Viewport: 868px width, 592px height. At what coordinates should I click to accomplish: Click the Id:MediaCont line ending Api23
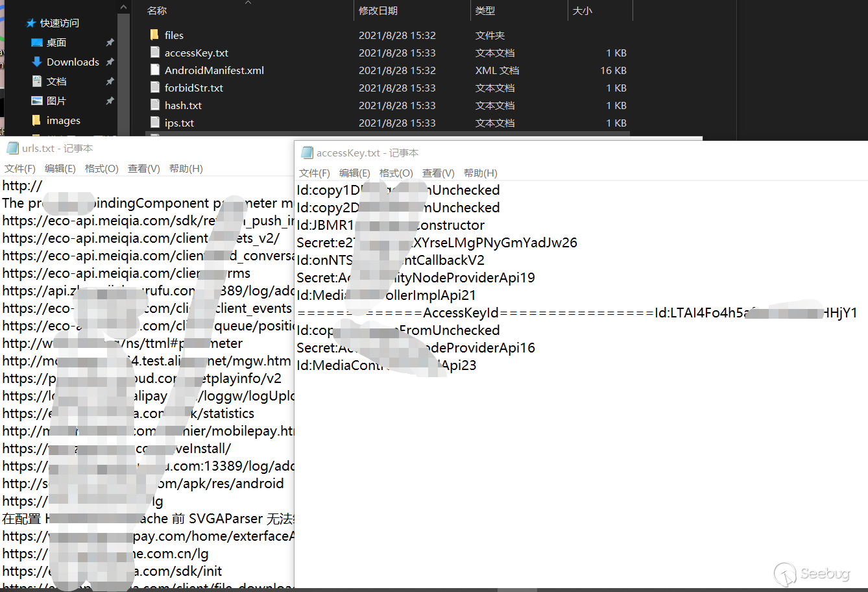click(386, 365)
